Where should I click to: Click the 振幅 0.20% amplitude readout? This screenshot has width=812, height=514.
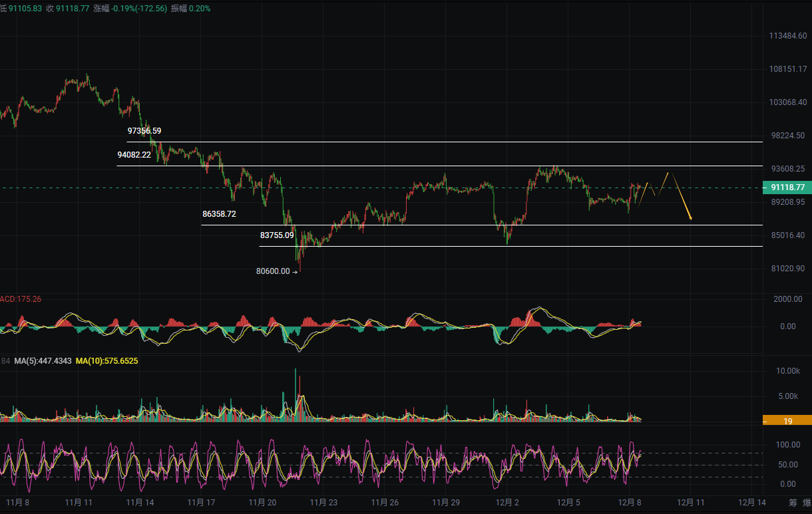click(x=191, y=8)
